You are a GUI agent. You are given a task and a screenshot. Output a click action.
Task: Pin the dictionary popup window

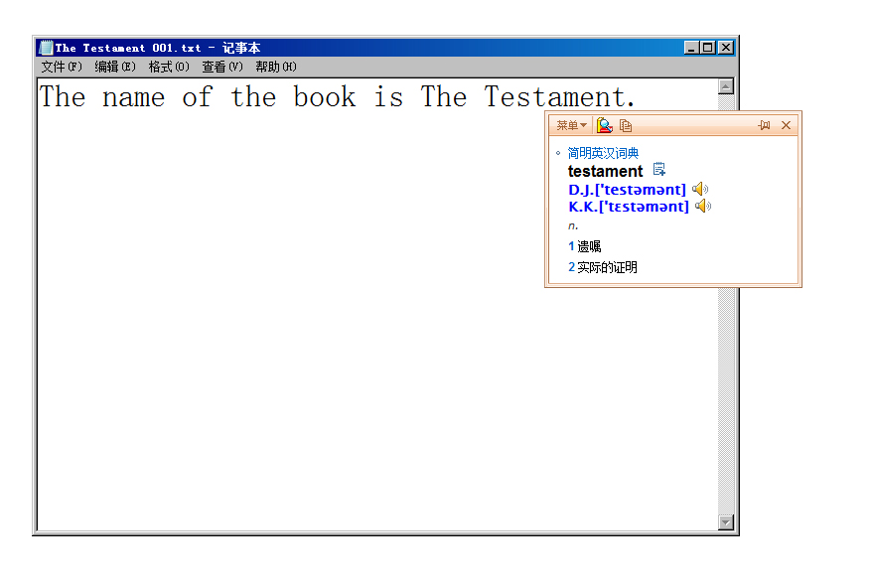[764, 125]
